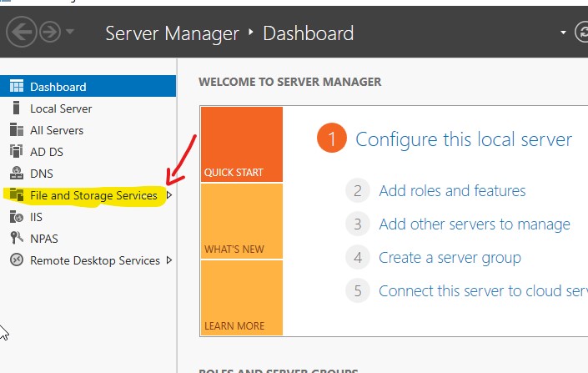The width and height of the screenshot is (588, 373).
Task: Open the navigation history dropdown arrow
Action: coord(70,32)
